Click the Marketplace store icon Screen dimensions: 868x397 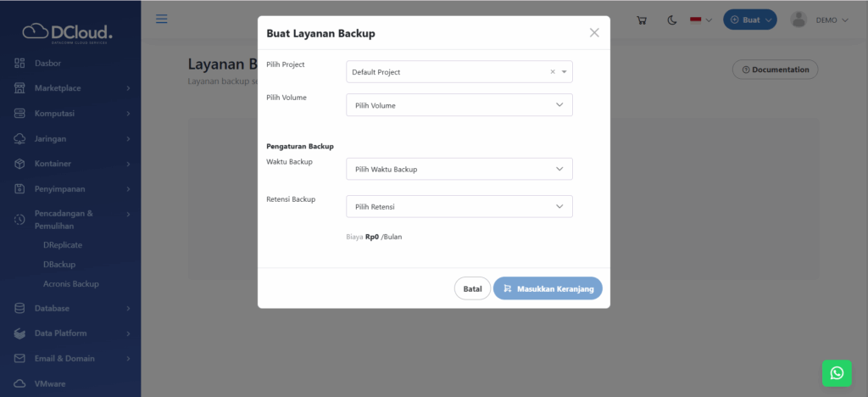point(19,88)
